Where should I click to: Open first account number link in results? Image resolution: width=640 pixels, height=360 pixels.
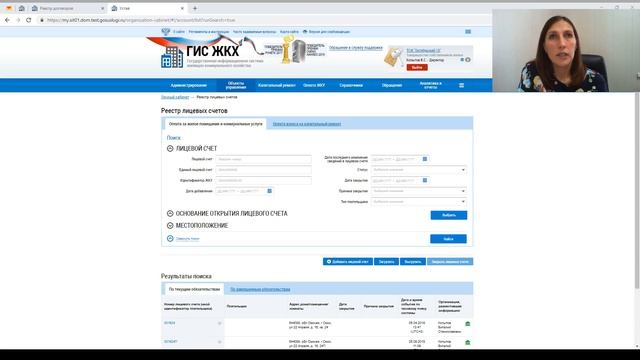169,323
